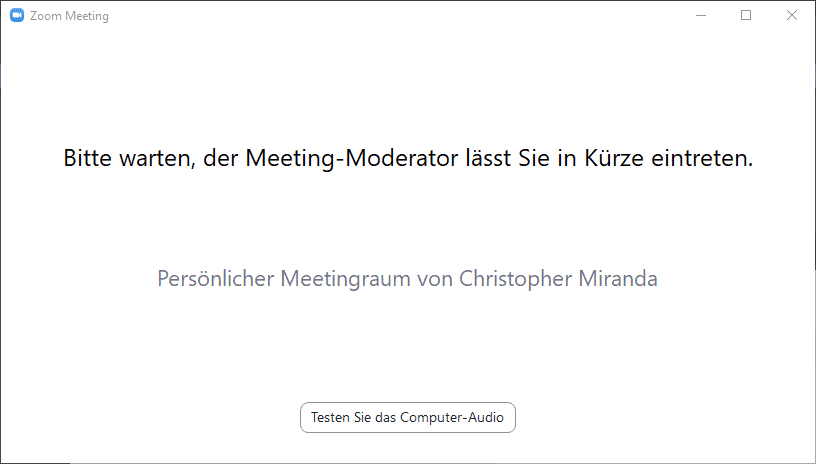Click the host name "Christopher"
The width and height of the screenshot is (816, 464).
[515, 279]
